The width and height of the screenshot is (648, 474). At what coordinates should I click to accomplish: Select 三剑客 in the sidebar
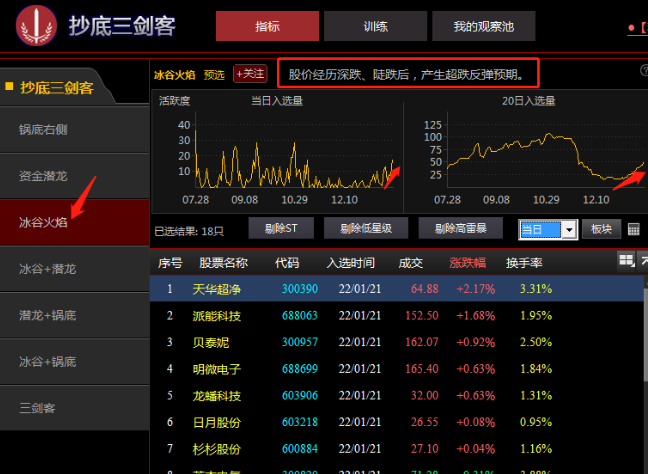pos(74,408)
